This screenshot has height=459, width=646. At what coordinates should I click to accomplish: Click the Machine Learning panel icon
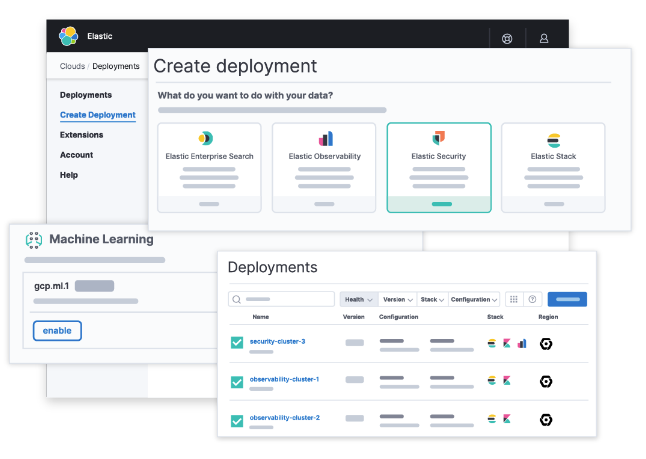[34, 240]
